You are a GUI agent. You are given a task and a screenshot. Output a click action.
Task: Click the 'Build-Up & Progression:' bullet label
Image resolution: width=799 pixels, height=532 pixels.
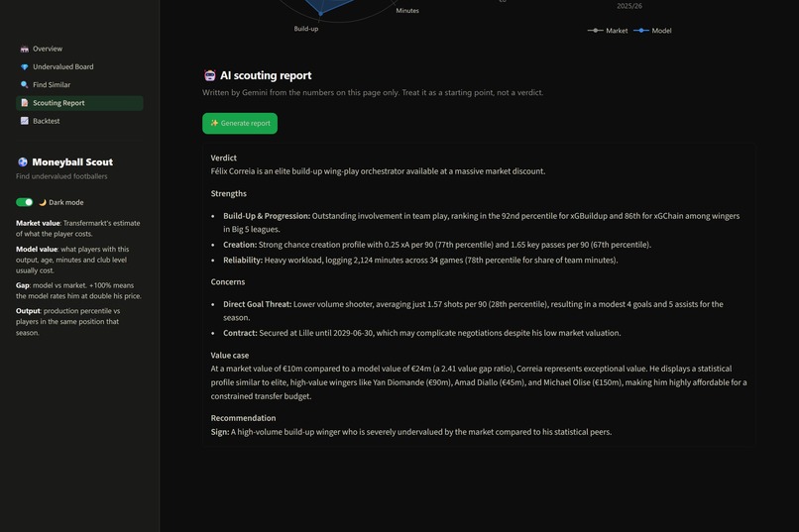tap(267, 216)
